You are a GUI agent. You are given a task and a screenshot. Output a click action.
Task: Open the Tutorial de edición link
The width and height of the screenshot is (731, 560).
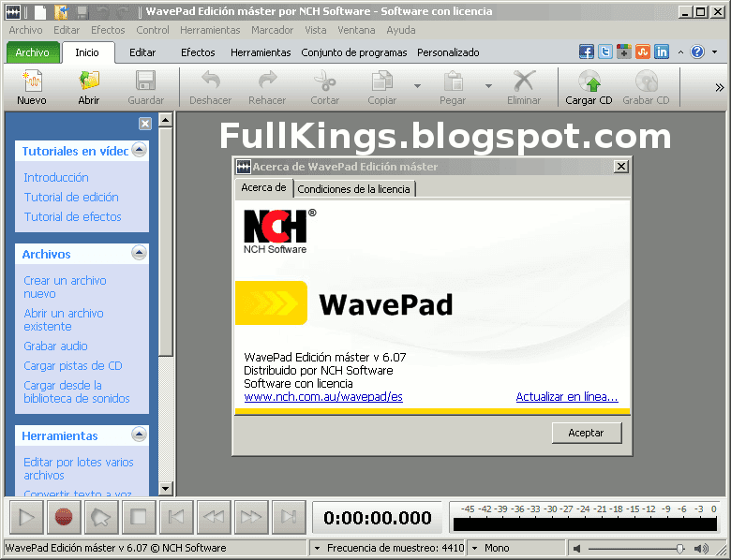(x=71, y=197)
